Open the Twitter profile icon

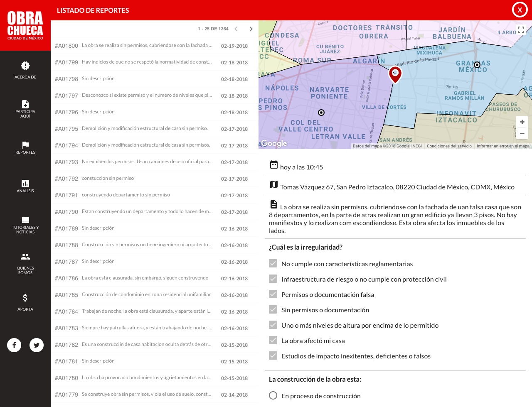37,345
